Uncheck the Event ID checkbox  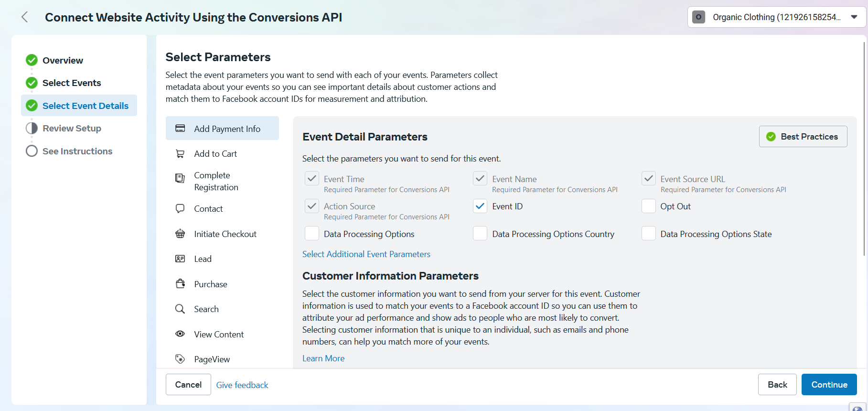click(x=480, y=206)
